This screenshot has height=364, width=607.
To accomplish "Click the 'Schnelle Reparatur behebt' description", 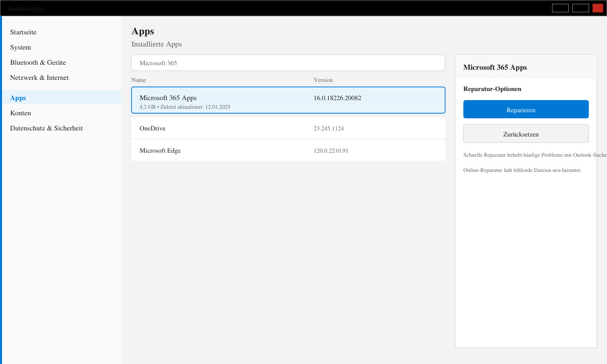I will tap(535, 155).
